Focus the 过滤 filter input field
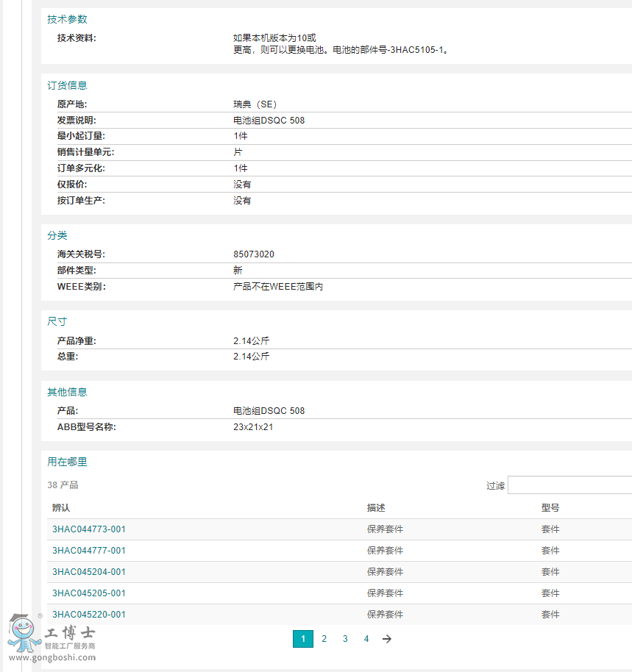632x672 pixels. tap(569, 485)
